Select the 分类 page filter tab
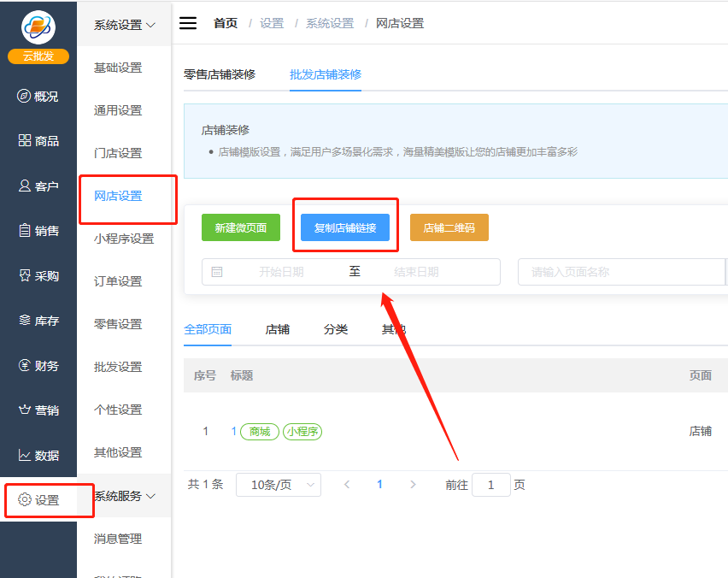 coord(336,328)
